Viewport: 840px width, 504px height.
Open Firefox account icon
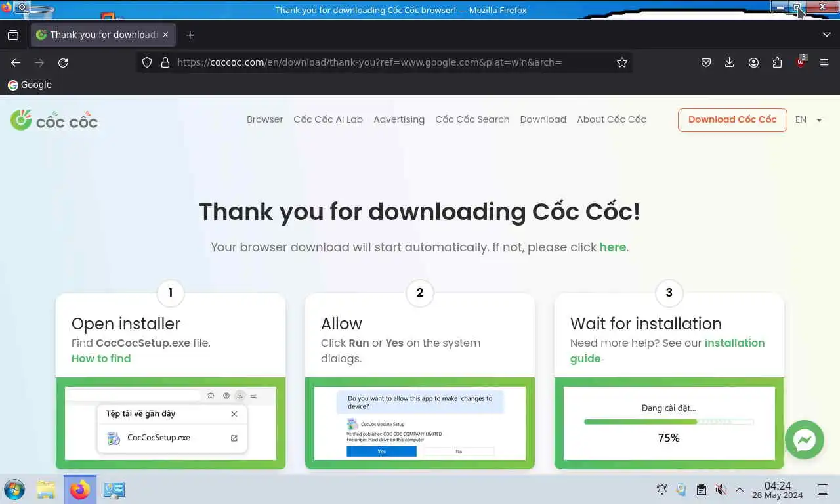pyautogui.click(x=753, y=62)
